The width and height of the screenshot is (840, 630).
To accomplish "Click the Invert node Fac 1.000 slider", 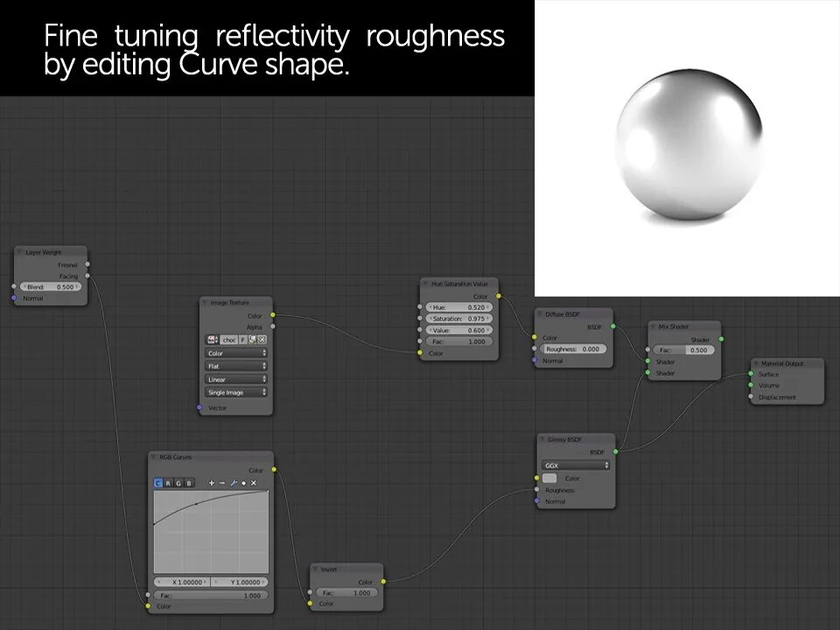I will tap(346, 592).
